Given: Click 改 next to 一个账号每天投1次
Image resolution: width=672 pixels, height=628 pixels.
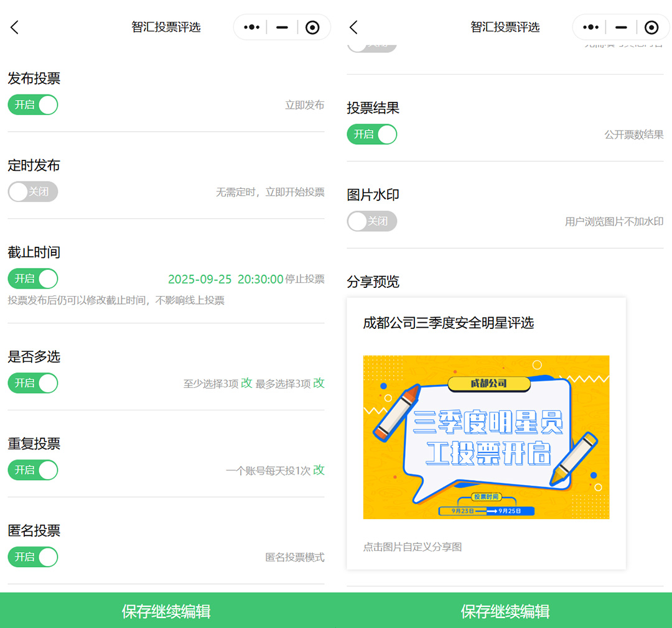Looking at the screenshot, I should coord(319,470).
